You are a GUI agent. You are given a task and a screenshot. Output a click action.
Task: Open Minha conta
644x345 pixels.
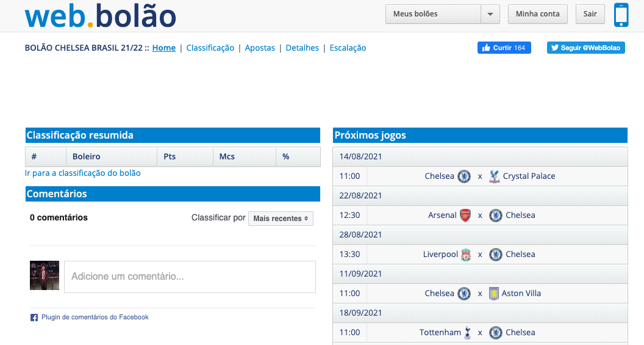coord(538,14)
